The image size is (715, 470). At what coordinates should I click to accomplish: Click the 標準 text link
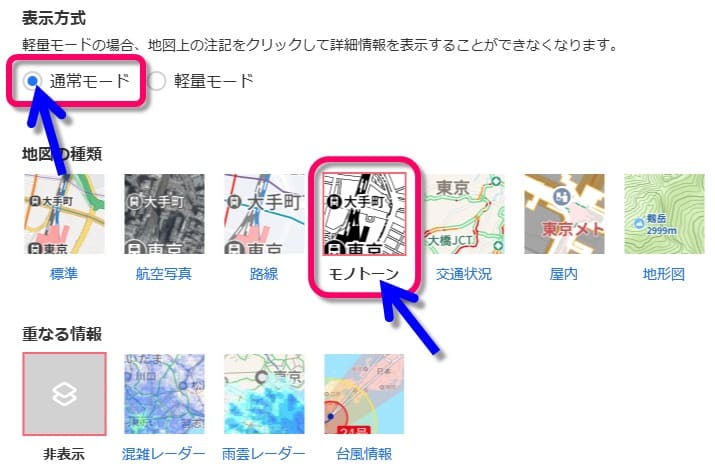[x=64, y=274]
